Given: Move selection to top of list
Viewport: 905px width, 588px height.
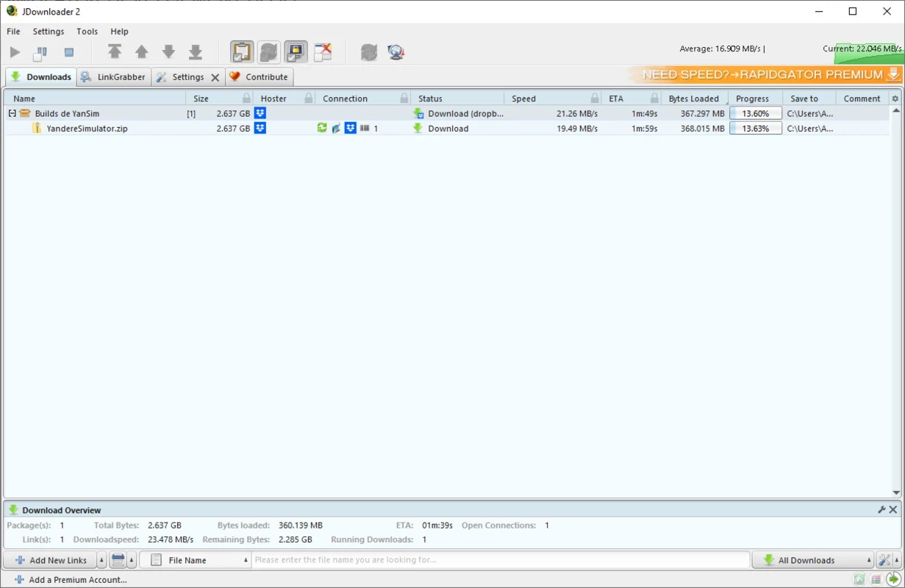Looking at the screenshot, I should [x=115, y=51].
